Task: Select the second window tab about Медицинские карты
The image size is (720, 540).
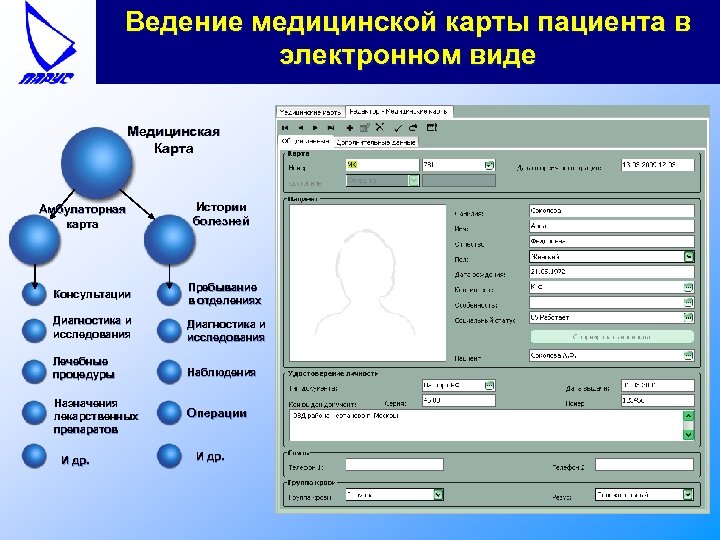Action: tap(399, 112)
